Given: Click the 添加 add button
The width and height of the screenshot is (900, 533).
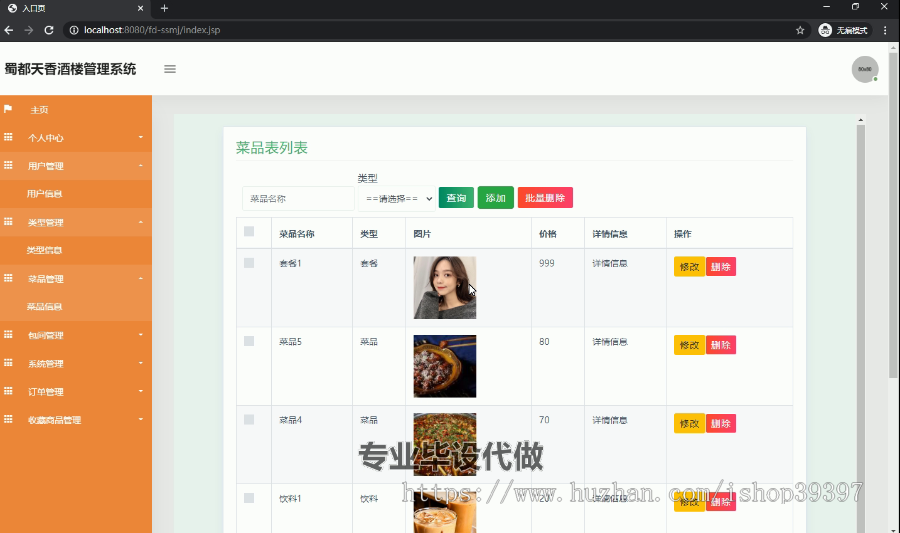Looking at the screenshot, I should tap(495, 198).
